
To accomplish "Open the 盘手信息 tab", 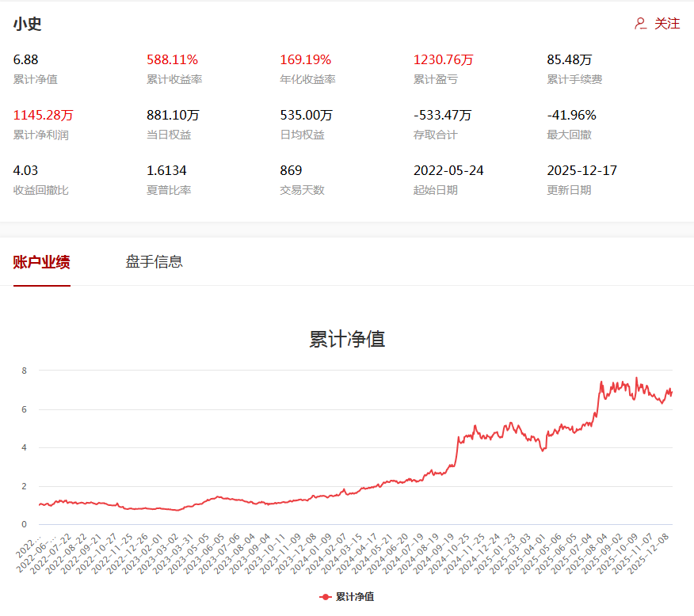I will (154, 262).
